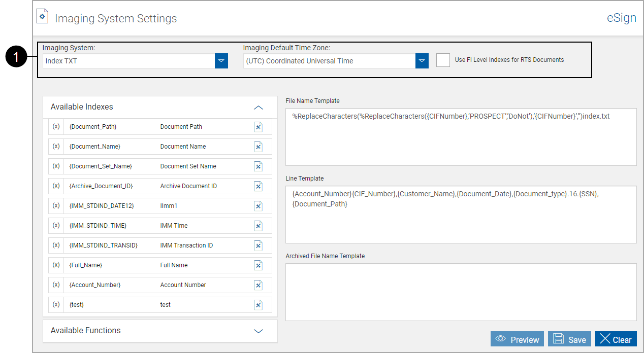Click the (x) symbol beside IMM Time

tap(56, 225)
